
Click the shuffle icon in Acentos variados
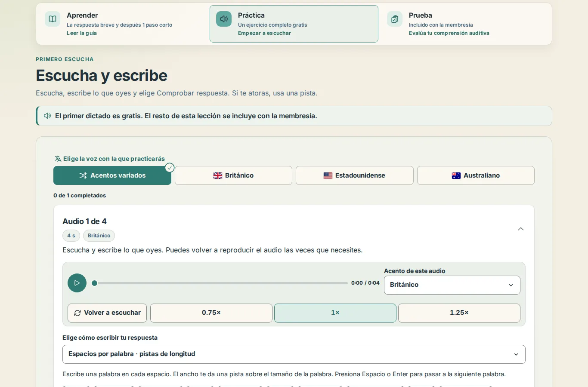coord(83,175)
